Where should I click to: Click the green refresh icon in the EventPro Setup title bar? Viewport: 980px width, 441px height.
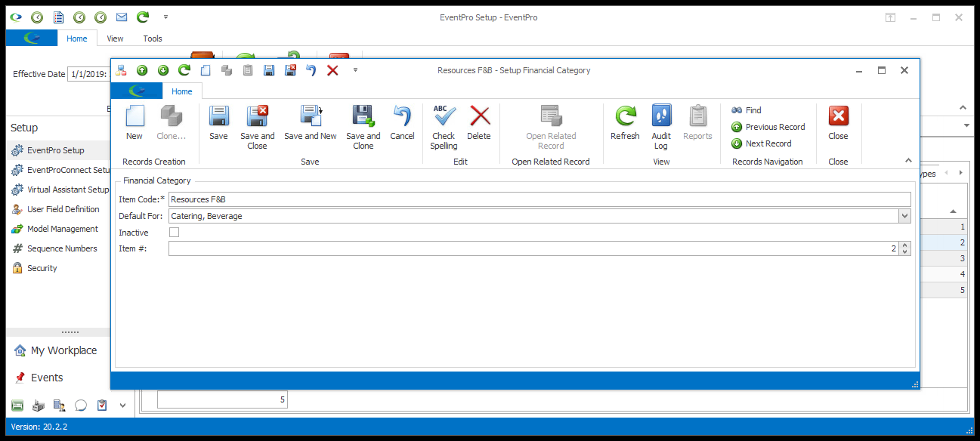pyautogui.click(x=143, y=17)
